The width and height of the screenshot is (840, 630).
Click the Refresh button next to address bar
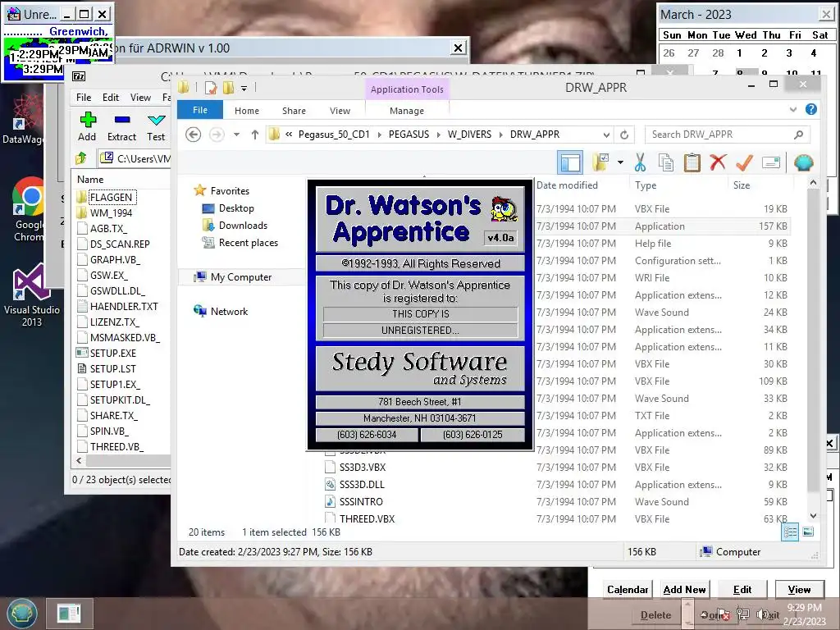pos(624,135)
